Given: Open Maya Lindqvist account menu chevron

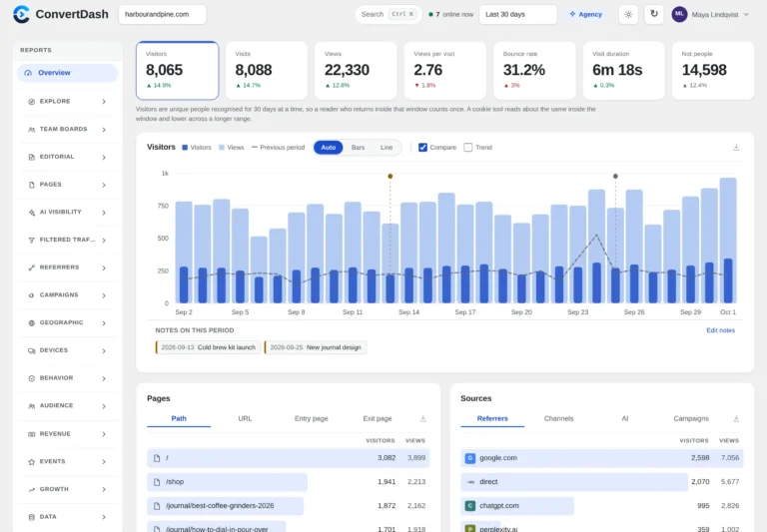Looking at the screenshot, I should coord(746,14).
